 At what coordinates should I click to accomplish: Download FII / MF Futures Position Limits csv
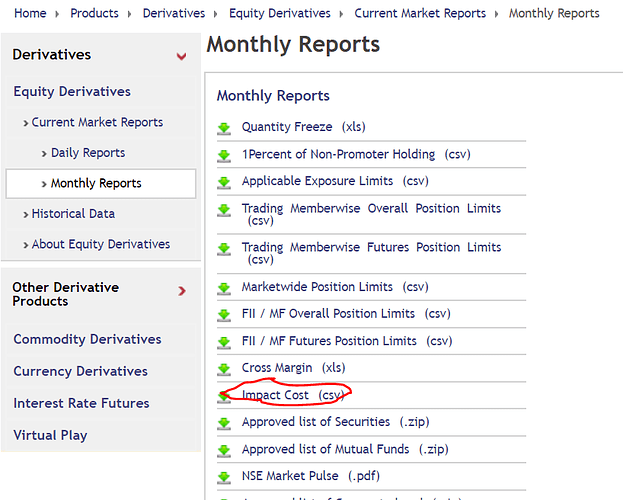347,341
